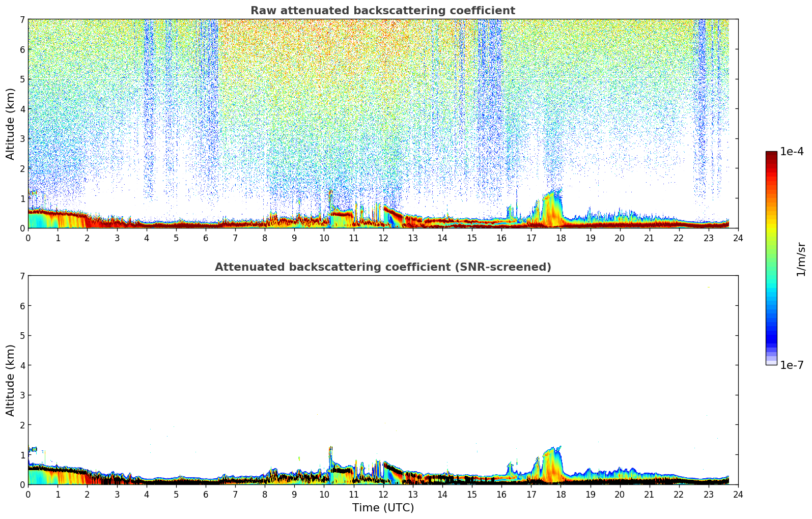Click the top plot's 'Altitude (km)' label
The image size is (812, 519).
pyautogui.click(x=11, y=124)
